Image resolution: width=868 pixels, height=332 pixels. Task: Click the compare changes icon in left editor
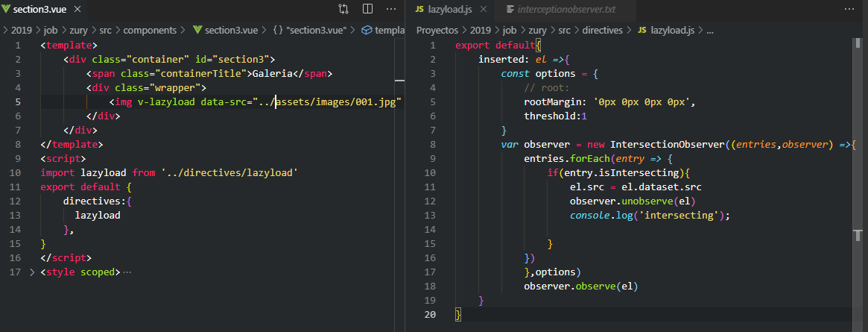click(x=343, y=9)
